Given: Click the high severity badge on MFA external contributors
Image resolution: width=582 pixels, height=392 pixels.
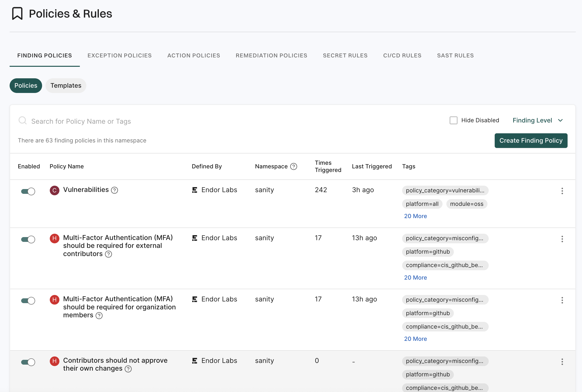Looking at the screenshot, I should [54, 239].
